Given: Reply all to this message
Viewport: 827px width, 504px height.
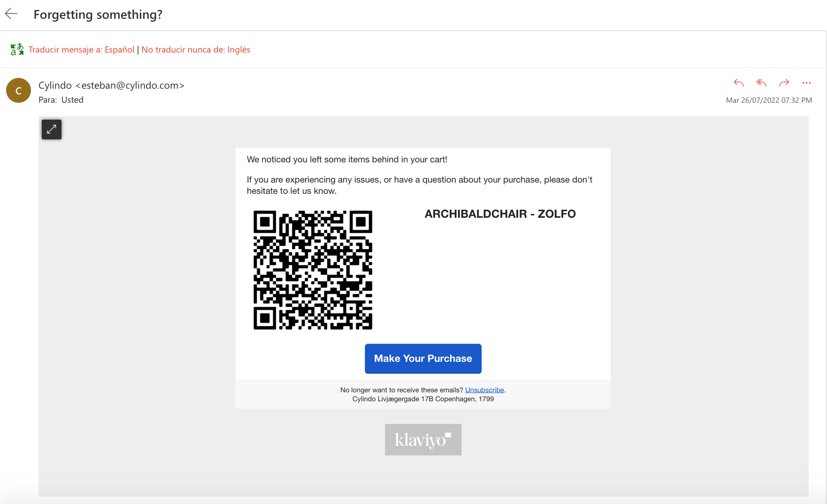Looking at the screenshot, I should (761, 83).
